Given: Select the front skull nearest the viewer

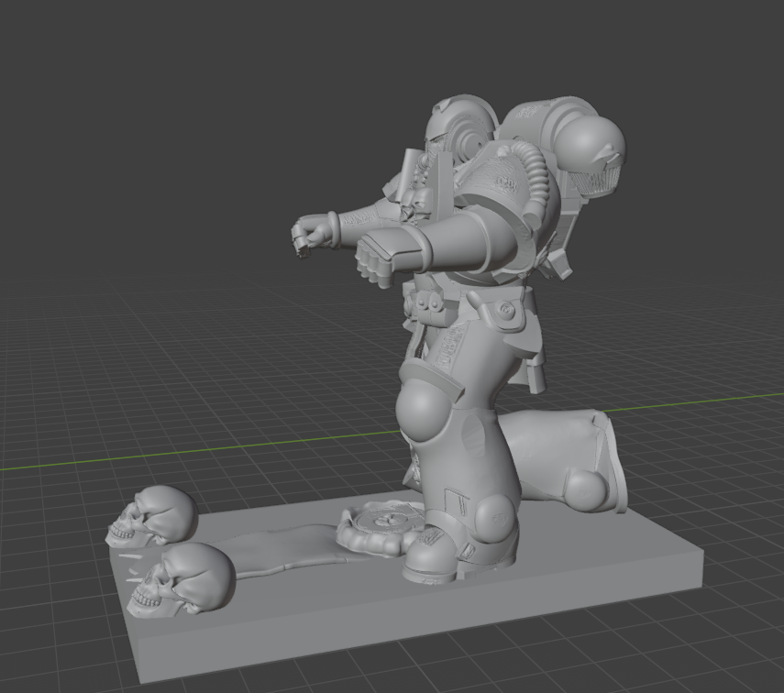Looking at the screenshot, I should pyautogui.click(x=182, y=580).
